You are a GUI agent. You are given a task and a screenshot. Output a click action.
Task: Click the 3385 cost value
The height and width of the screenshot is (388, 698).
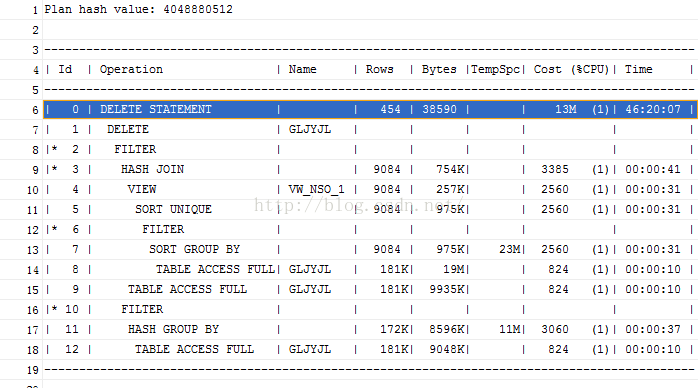click(555, 170)
